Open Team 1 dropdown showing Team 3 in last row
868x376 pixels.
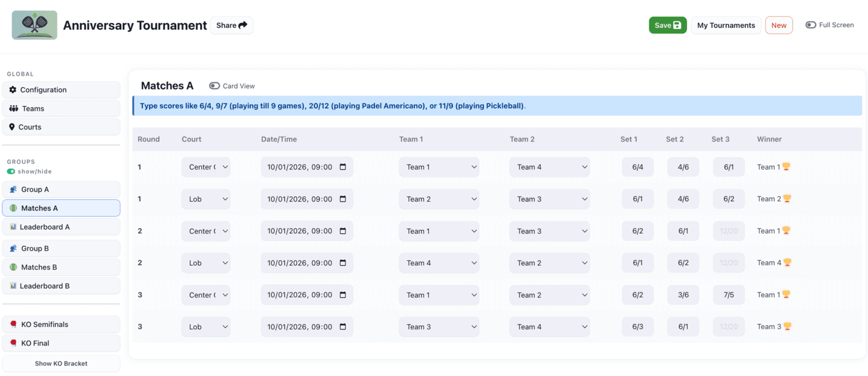tap(439, 327)
